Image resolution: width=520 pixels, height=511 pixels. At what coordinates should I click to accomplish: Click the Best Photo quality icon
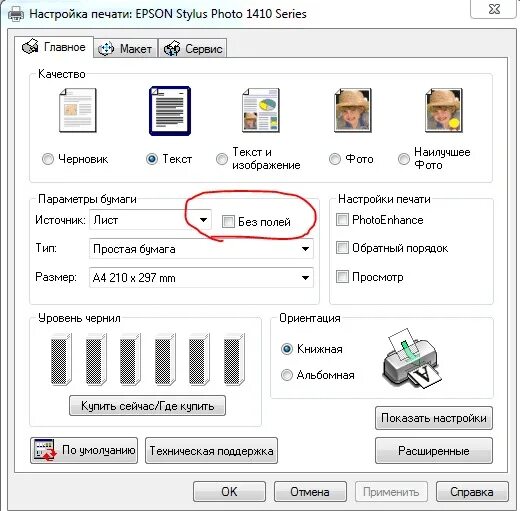pyautogui.click(x=444, y=110)
